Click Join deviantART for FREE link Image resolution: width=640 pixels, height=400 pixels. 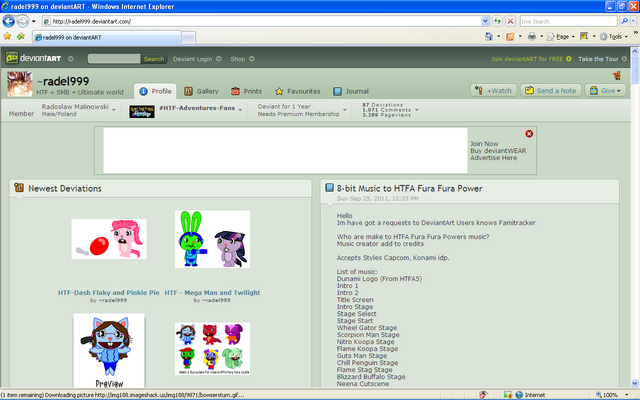[x=527, y=59]
